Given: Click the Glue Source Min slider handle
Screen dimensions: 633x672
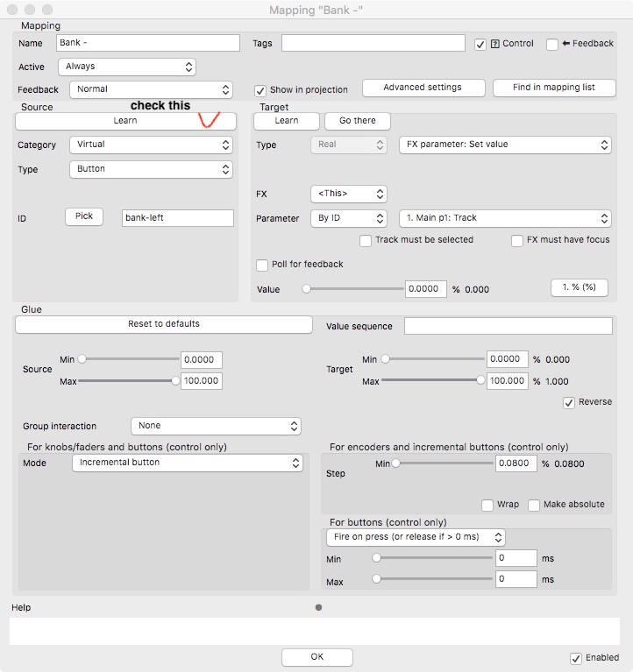Looking at the screenshot, I should 82,359.
